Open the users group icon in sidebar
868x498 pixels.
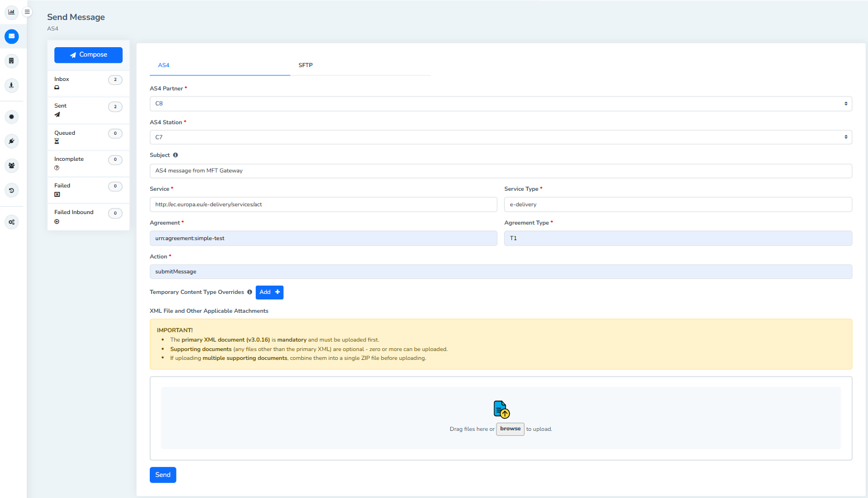coord(11,166)
